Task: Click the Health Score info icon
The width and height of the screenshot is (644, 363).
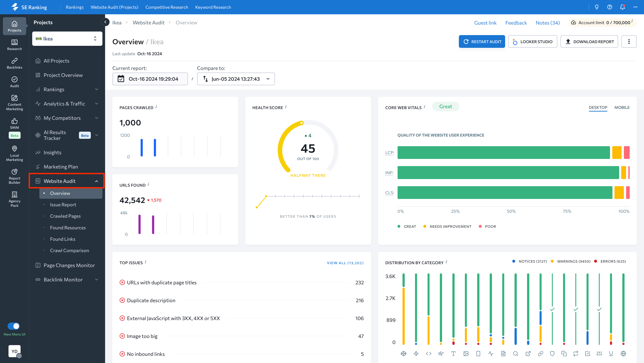Action: pos(286,107)
